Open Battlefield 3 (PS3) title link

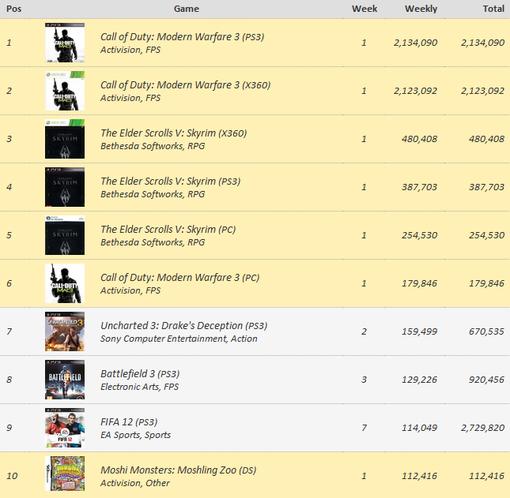[140, 374]
